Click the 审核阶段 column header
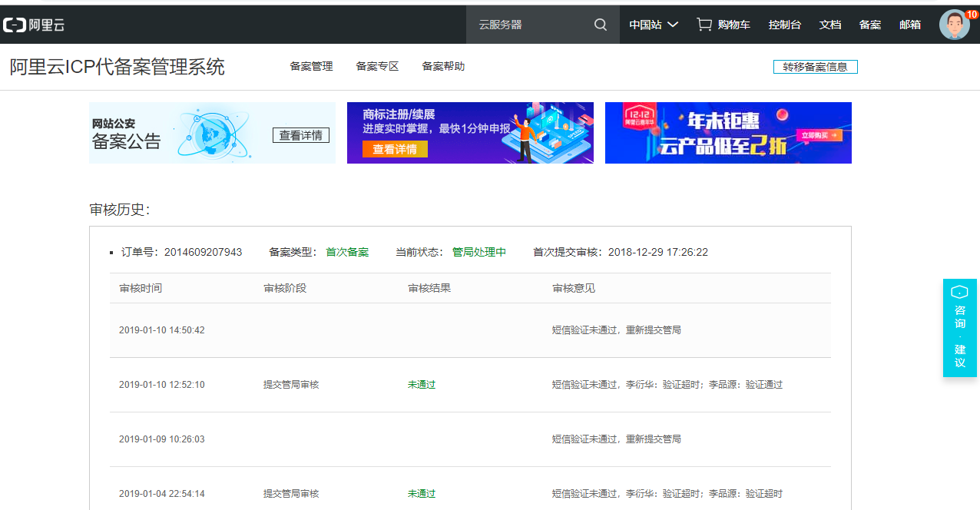The image size is (980, 510). (x=285, y=288)
